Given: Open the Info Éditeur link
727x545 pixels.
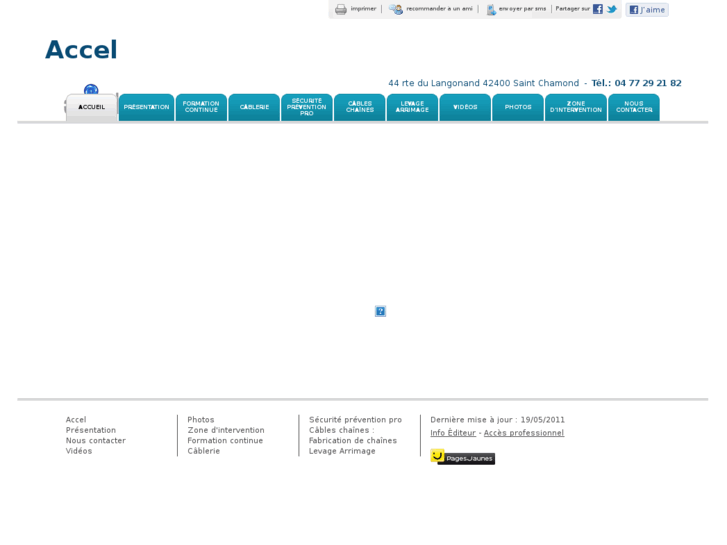Looking at the screenshot, I should coord(453,433).
